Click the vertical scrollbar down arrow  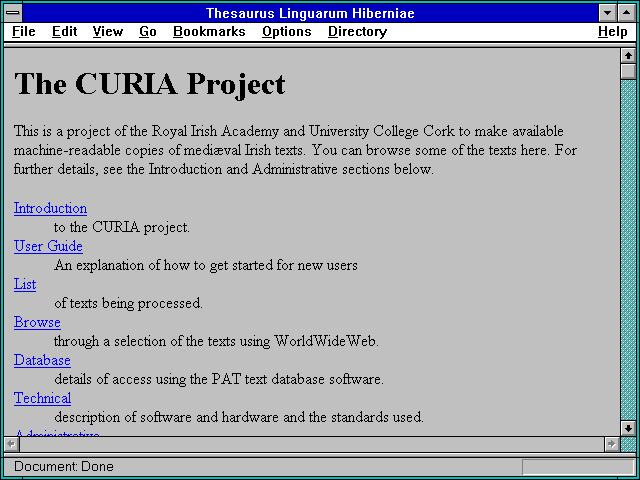coord(628,428)
